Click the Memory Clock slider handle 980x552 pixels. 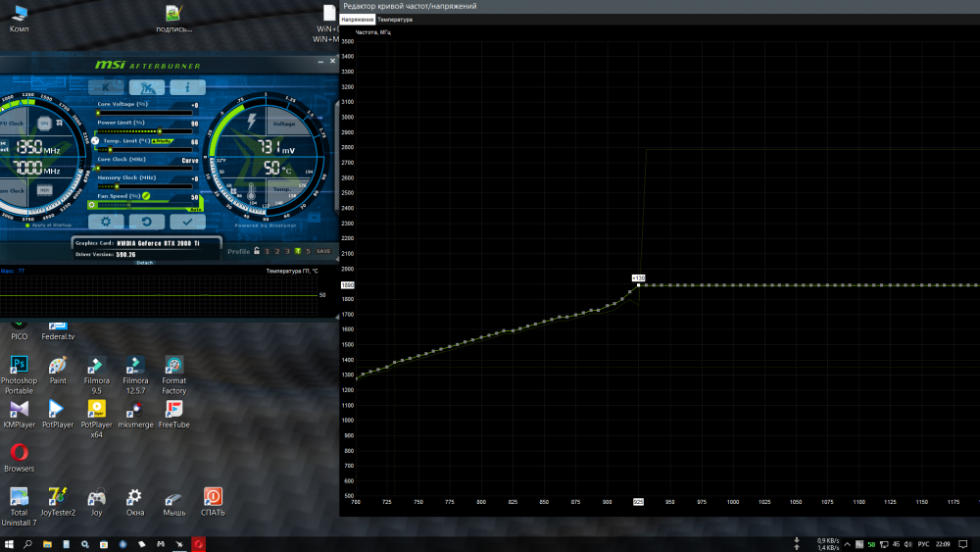(117, 184)
